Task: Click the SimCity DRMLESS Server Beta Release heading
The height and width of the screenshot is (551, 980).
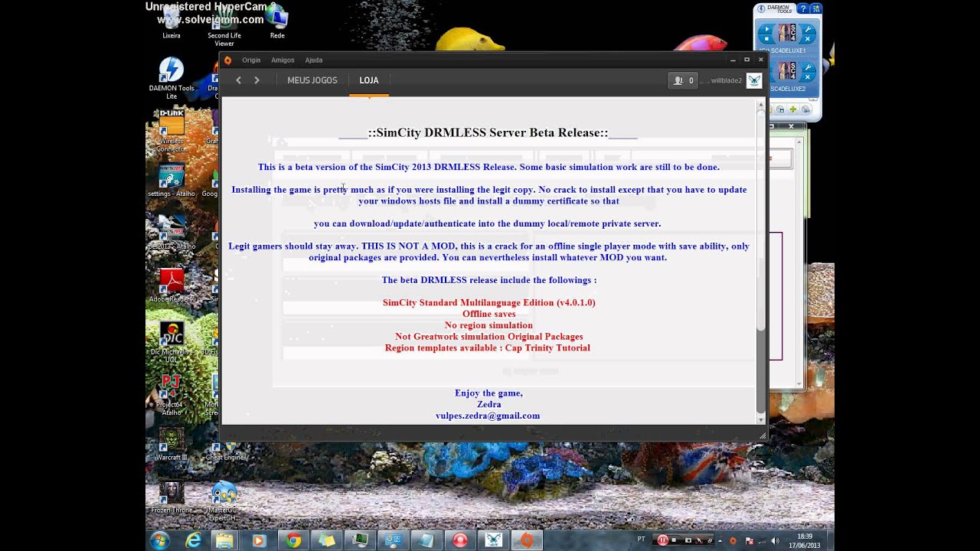Action: pyautogui.click(x=488, y=132)
